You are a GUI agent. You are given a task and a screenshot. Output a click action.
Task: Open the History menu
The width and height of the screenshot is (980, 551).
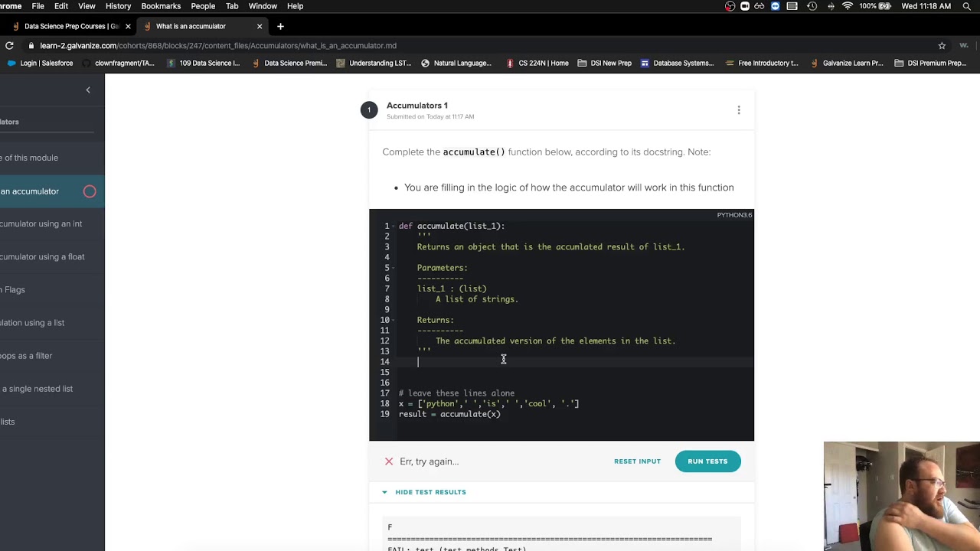[x=118, y=6]
